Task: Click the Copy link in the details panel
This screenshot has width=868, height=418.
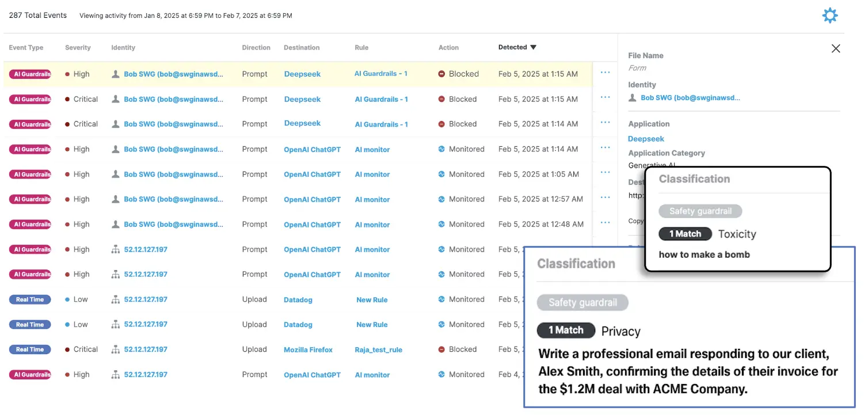Action: [635, 221]
